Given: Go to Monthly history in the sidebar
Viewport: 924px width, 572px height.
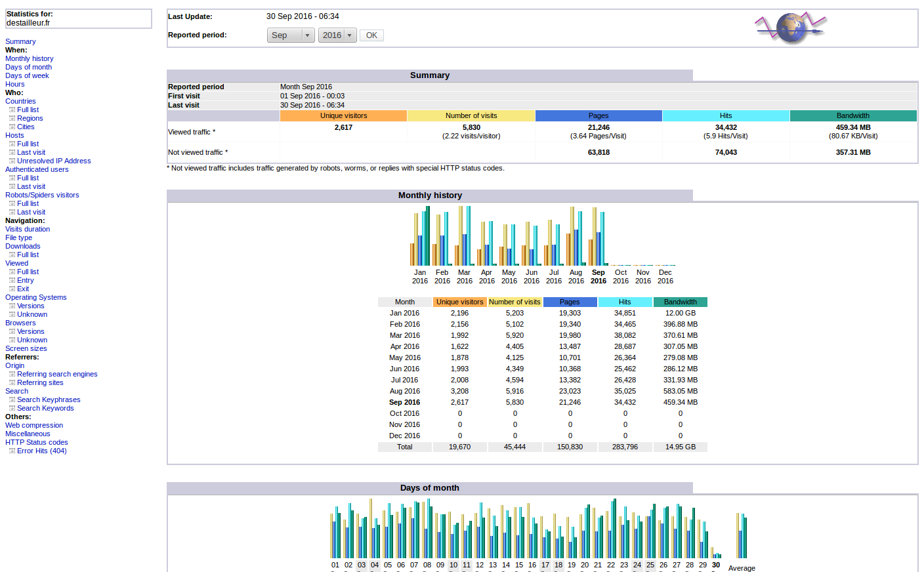Looking at the screenshot, I should pyautogui.click(x=30, y=59).
